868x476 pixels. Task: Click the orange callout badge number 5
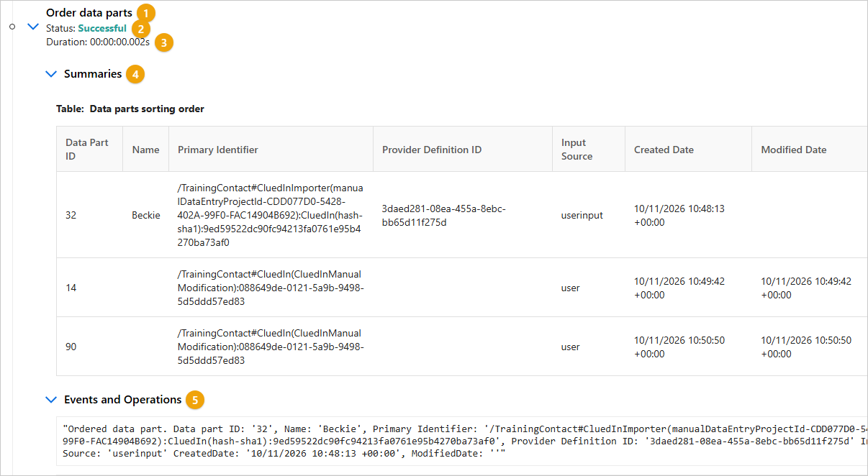(194, 399)
